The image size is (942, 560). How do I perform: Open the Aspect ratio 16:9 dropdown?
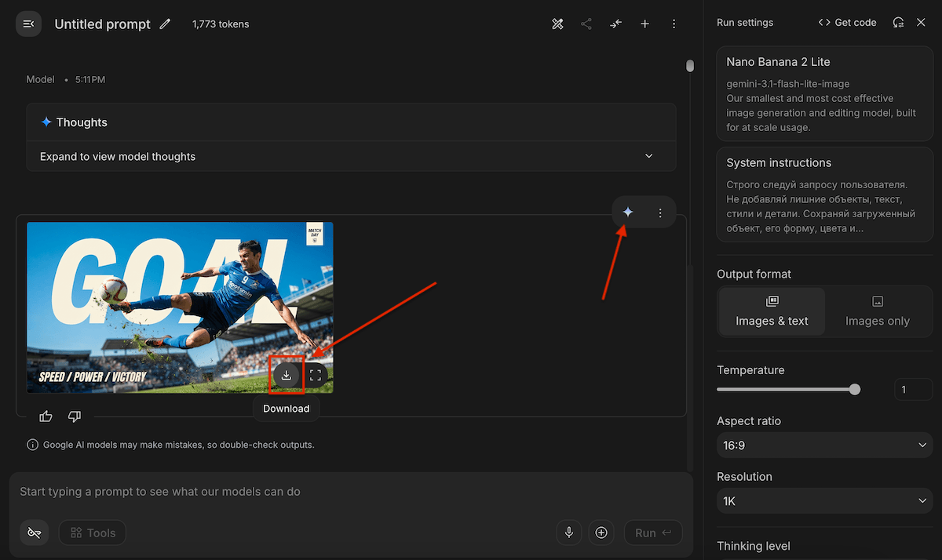(824, 445)
